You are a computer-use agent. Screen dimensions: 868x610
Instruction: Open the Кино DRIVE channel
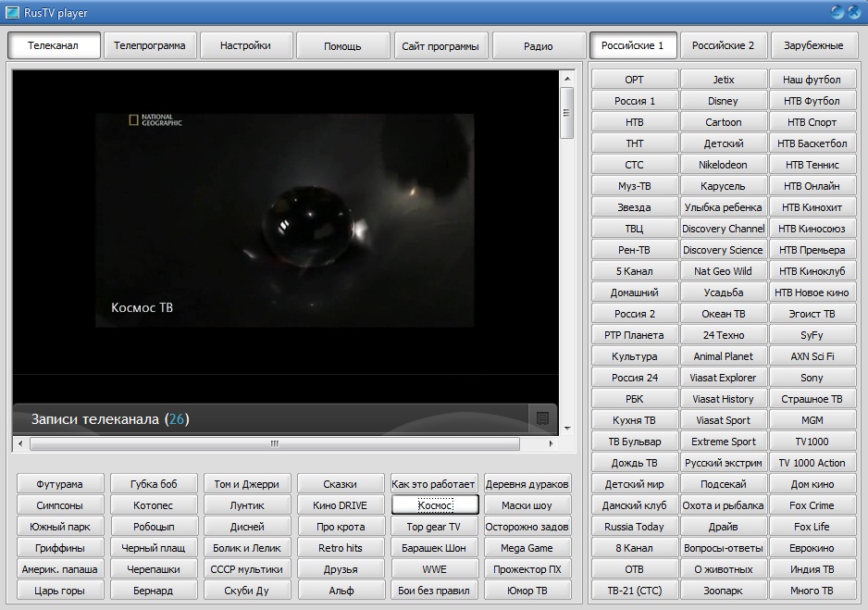point(341,505)
